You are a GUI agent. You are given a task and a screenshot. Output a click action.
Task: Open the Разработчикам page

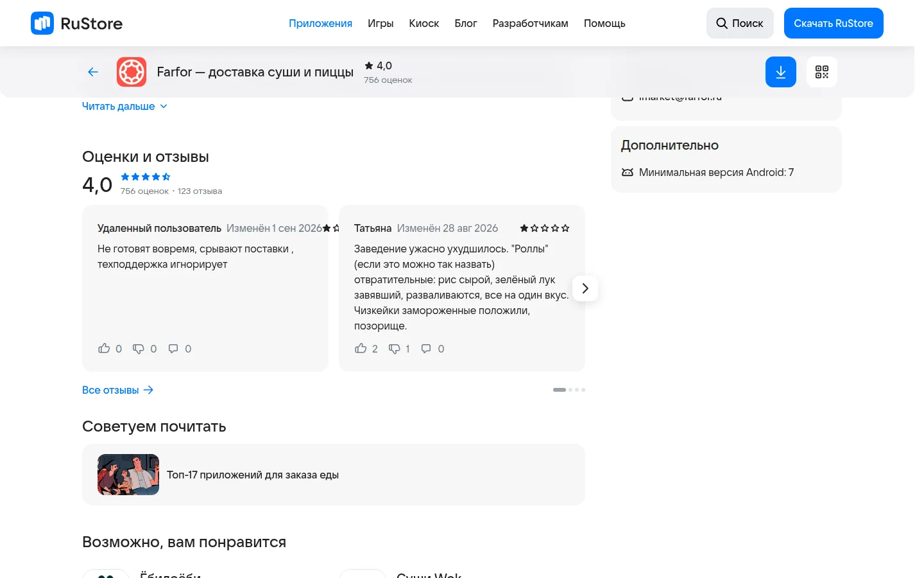click(x=531, y=23)
